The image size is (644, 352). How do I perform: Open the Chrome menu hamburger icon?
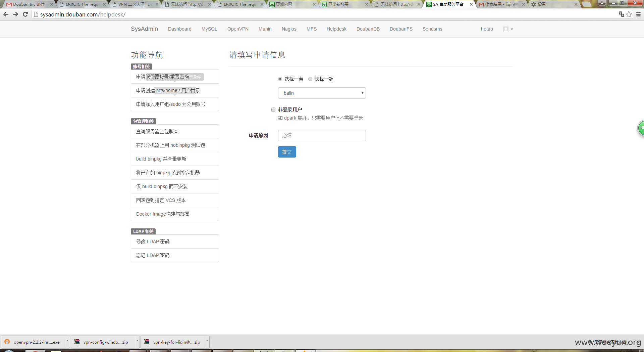coord(638,14)
